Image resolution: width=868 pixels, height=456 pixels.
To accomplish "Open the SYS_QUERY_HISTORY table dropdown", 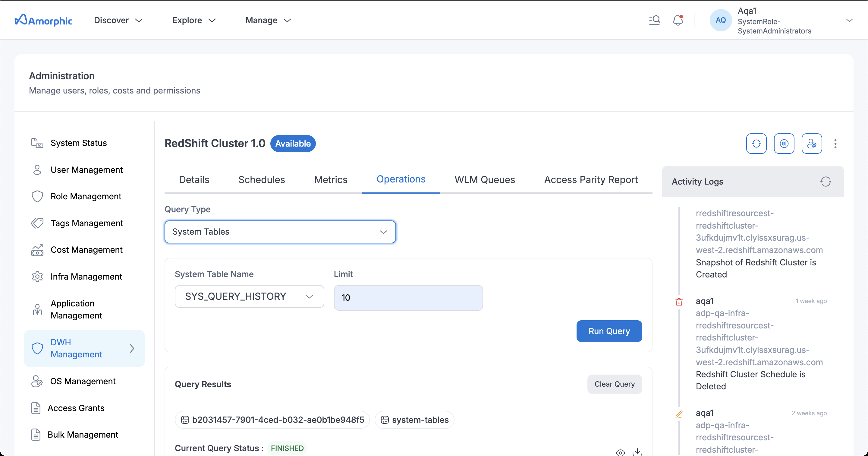I will tap(249, 296).
